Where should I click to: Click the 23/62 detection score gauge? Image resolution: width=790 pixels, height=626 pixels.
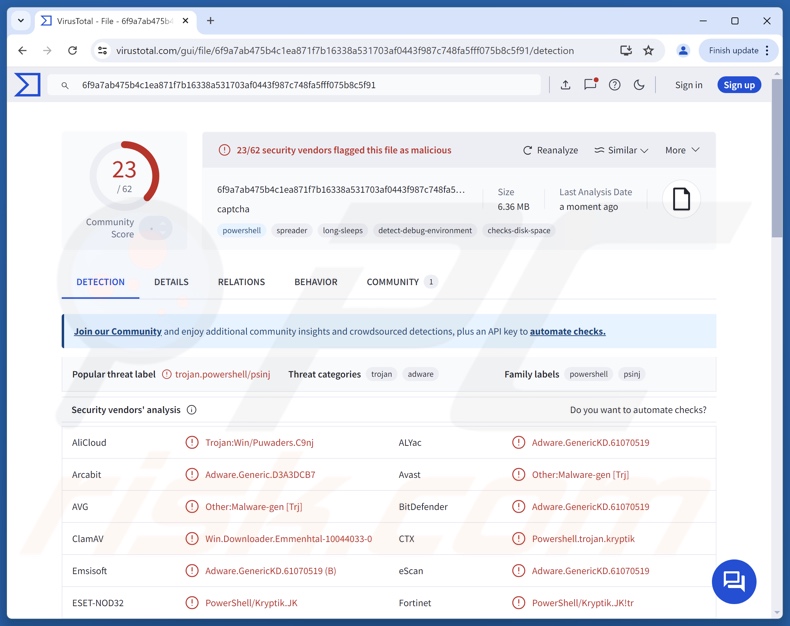point(124,174)
